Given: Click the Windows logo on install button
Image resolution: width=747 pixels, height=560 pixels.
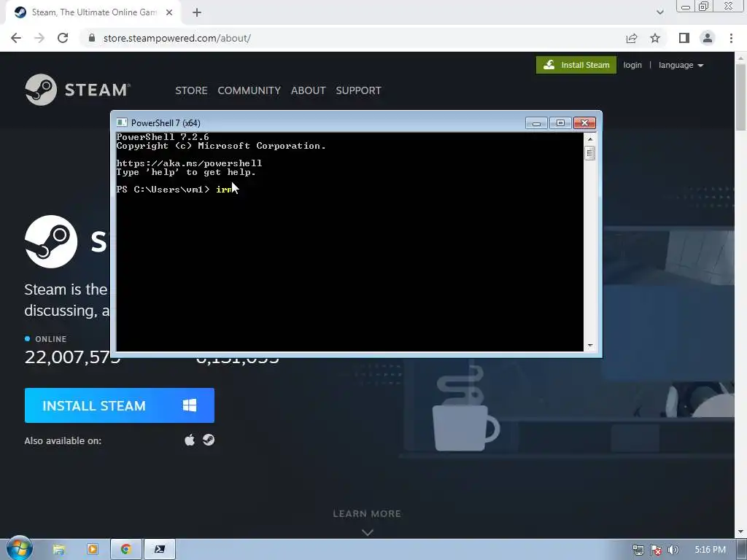Looking at the screenshot, I should click(190, 405).
